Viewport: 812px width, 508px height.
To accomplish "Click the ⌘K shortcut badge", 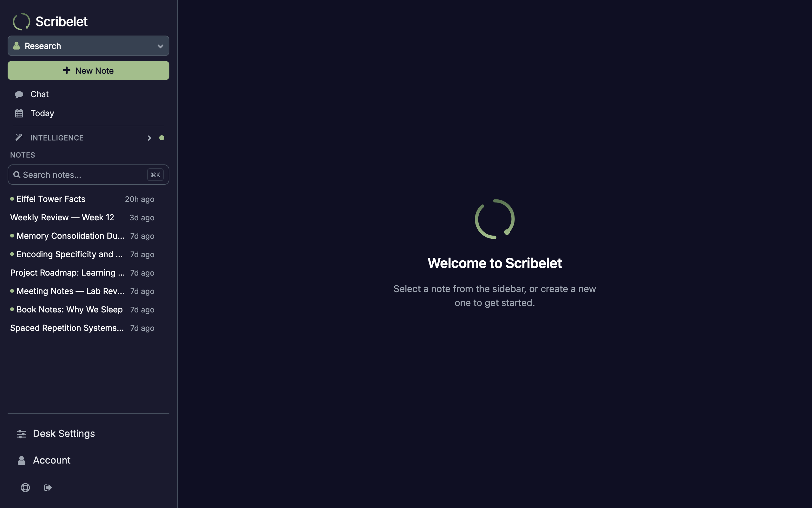I will tap(155, 175).
